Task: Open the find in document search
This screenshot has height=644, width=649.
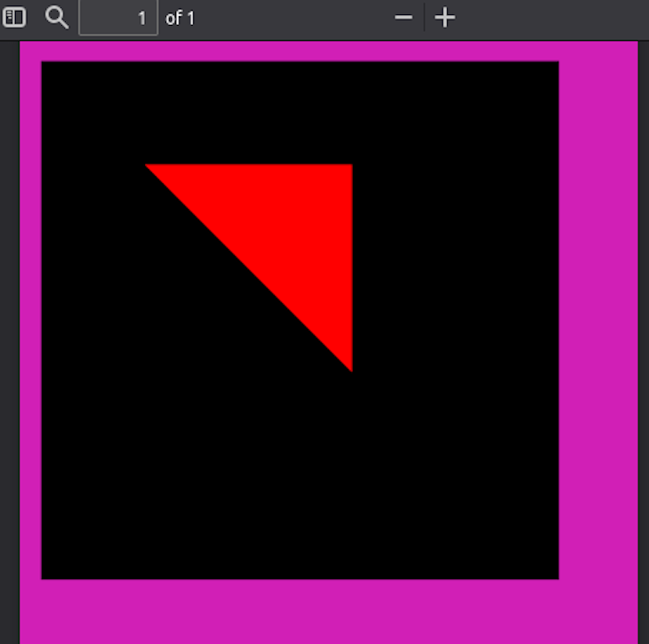Action: 57,18
